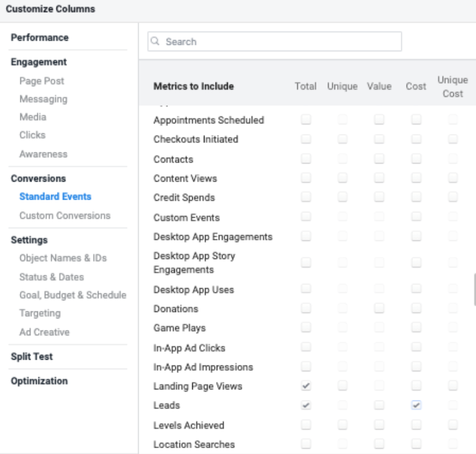
Task: Uncheck Landing Page Views Total checkbox
Action: 306,386
